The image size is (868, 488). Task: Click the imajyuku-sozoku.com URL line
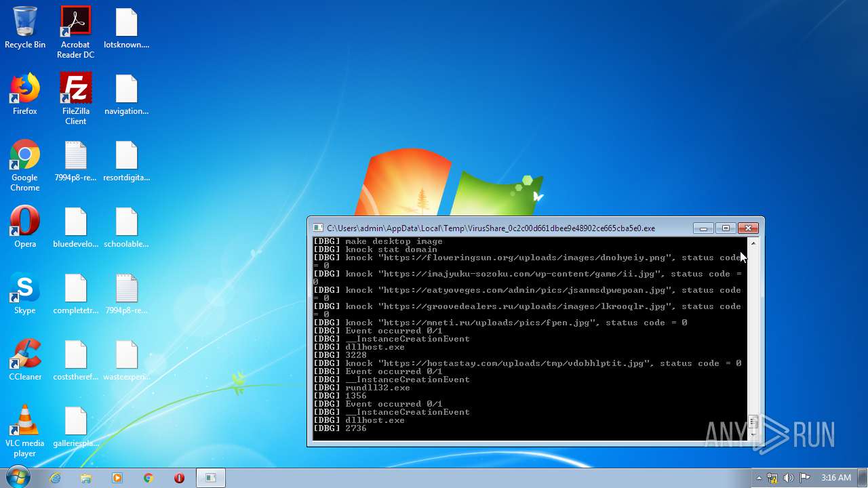(528, 278)
